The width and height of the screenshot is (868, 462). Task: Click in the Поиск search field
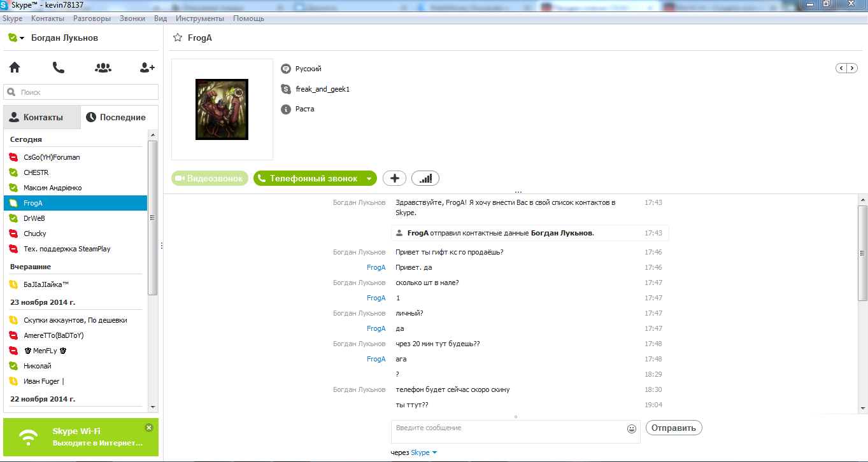(x=81, y=92)
